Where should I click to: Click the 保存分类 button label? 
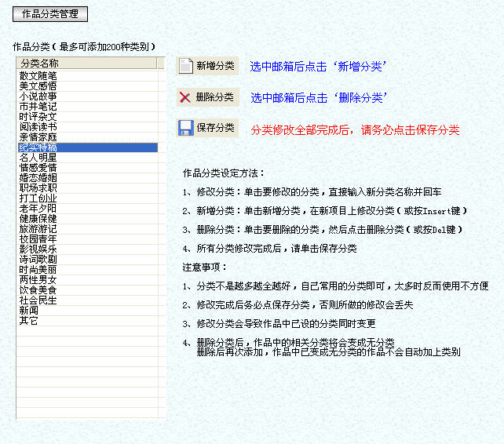click(x=215, y=128)
